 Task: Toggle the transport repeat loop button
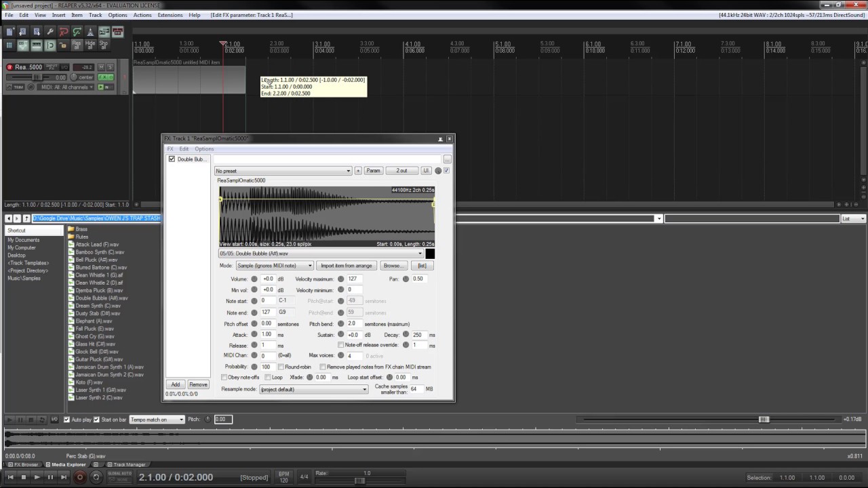(96, 477)
